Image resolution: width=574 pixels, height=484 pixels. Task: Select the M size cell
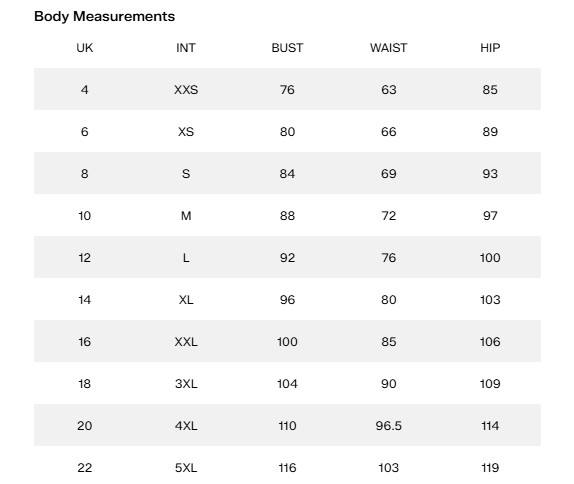[186, 216]
